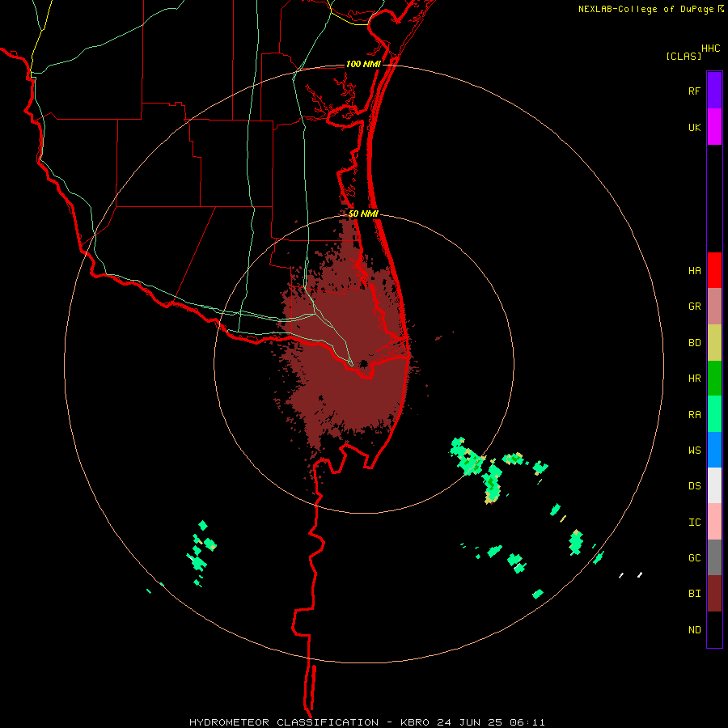728x728 pixels.
Task: Click the 100 NMI range ring label
Action: coord(363,64)
